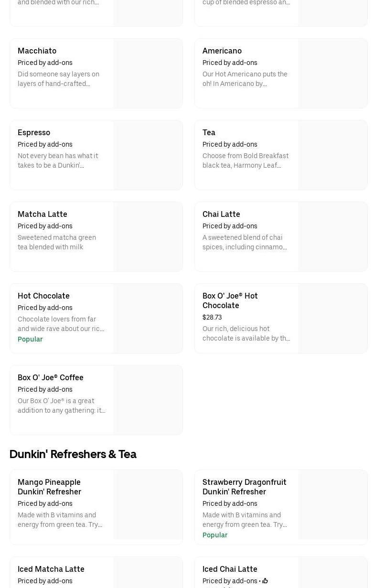Image resolution: width=384 pixels, height=588 pixels.
Task: Click the Tea item image placeholder
Action: point(332,155)
